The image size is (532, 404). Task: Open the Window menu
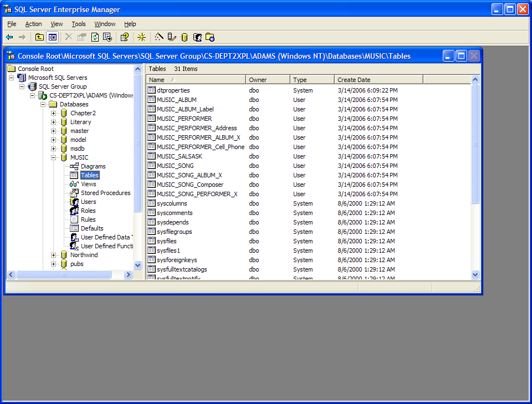[x=105, y=24]
